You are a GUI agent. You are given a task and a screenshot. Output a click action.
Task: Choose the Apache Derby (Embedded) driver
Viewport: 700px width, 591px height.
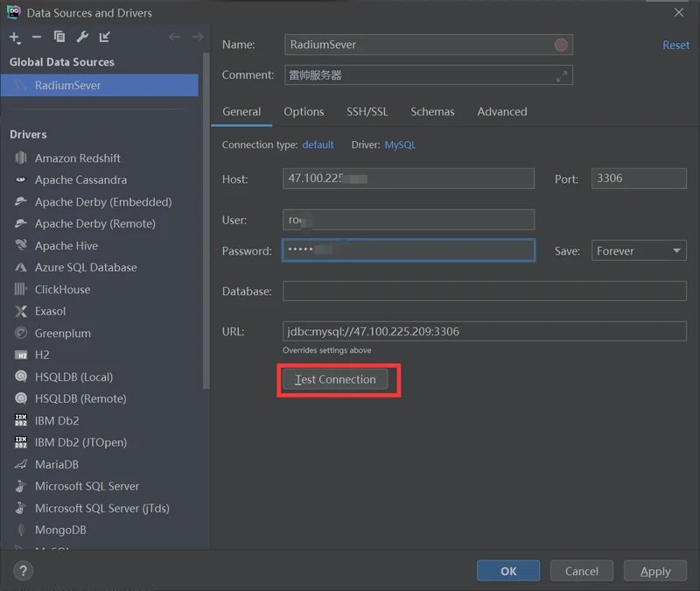[103, 202]
